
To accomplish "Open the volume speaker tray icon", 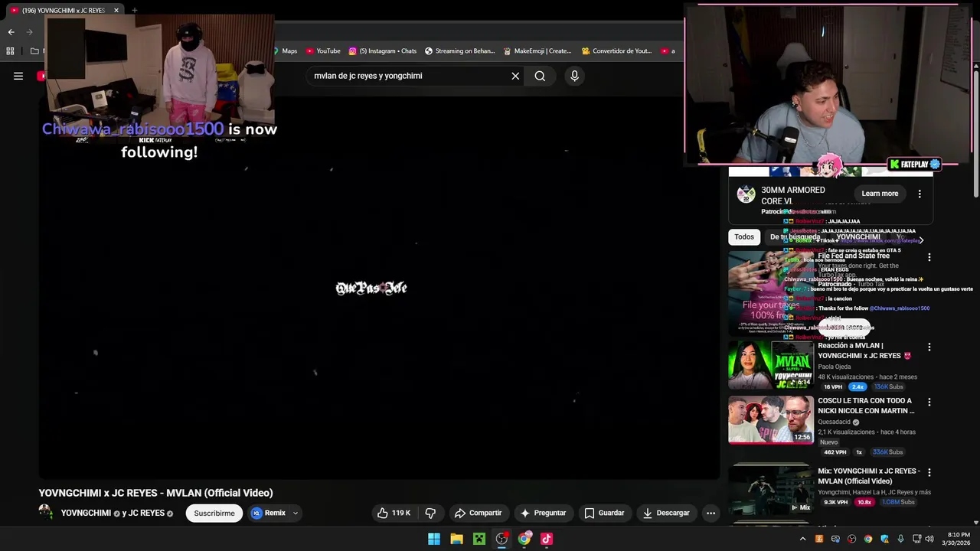I will pyautogui.click(x=929, y=539).
